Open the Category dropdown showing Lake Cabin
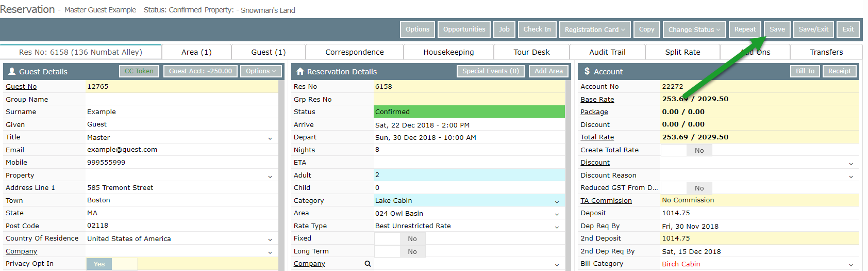The height and width of the screenshot is (271, 868). click(x=557, y=201)
